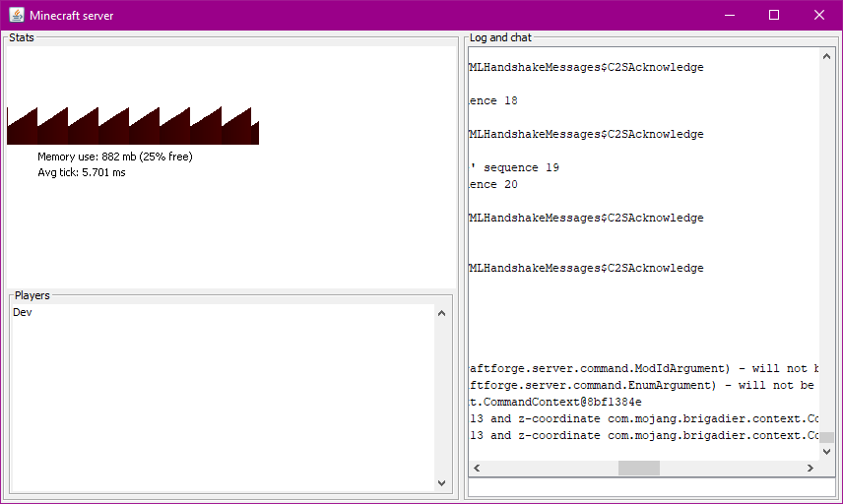This screenshot has height=504, width=843.
Task: Close the Minecraft server window
Action: pyautogui.click(x=819, y=15)
